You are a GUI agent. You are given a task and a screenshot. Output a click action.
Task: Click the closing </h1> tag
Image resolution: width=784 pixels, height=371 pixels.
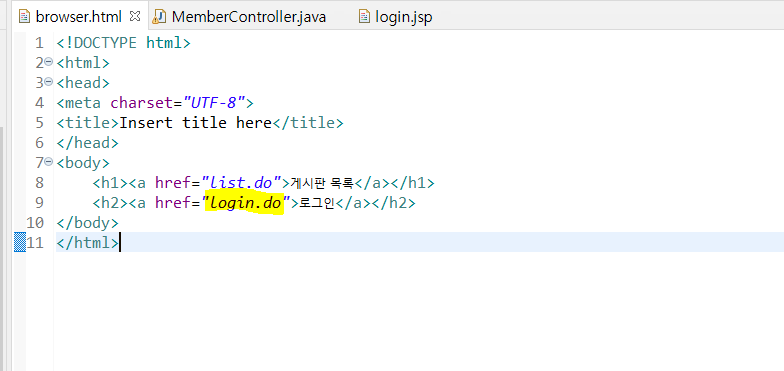412,183
